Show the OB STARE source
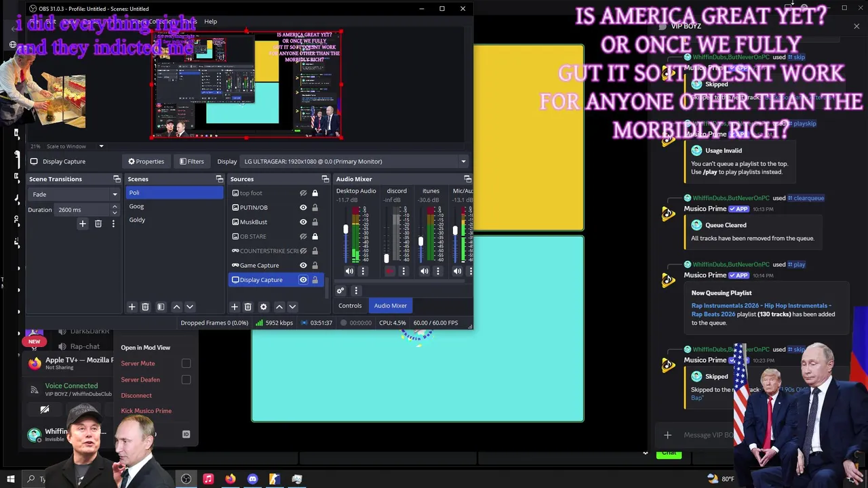Image resolution: width=868 pixels, height=488 pixels. click(x=303, y=237)
